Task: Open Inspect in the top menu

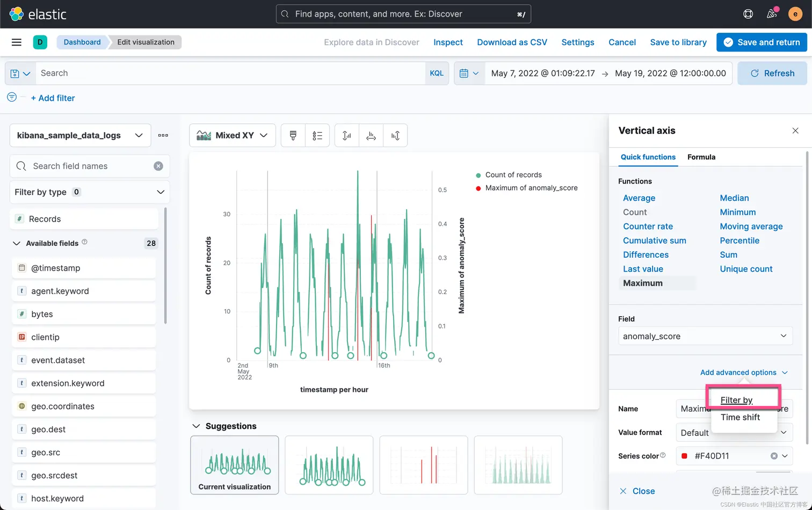Action: point(448,42)
